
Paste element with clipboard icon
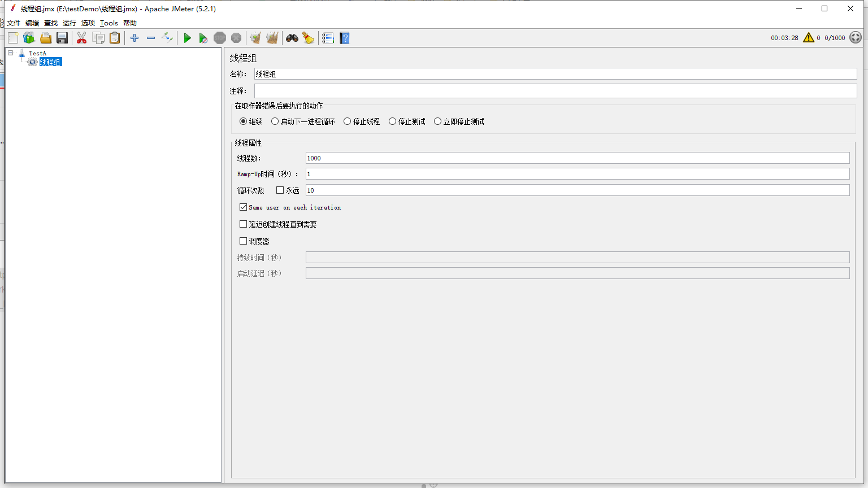tap(115, 38)
